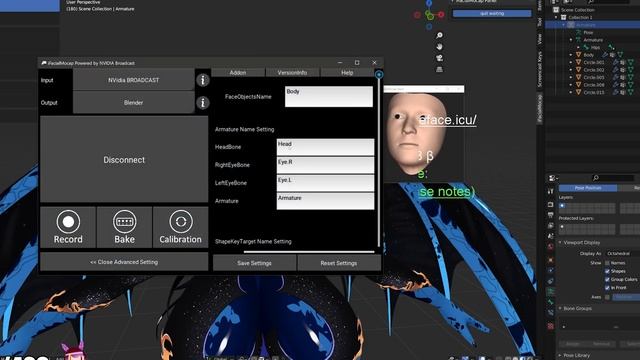640x360 pixels.
Task: Click properties panel search field
Action: (612, 178)
